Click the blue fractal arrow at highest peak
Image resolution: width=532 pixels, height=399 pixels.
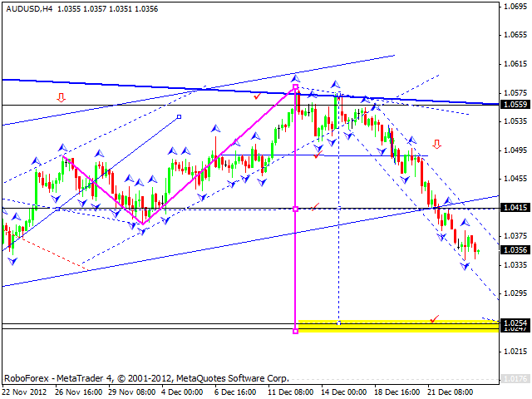point(295,77)
